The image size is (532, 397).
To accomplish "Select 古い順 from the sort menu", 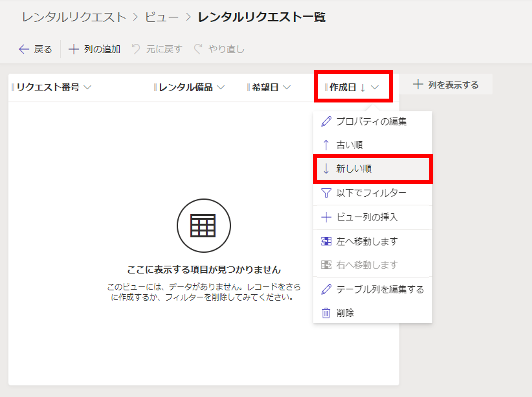I will click(x=349, y=145).
